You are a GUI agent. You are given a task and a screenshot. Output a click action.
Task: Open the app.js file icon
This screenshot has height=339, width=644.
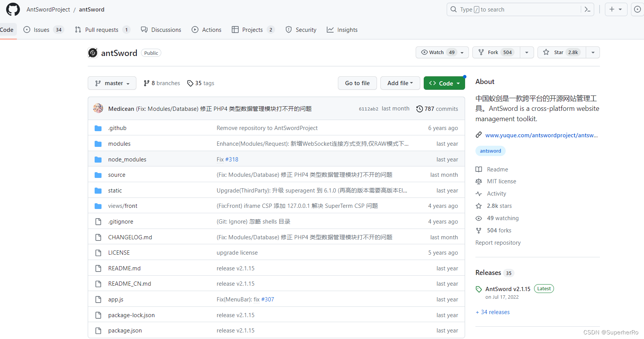click(x=98, y=300)
